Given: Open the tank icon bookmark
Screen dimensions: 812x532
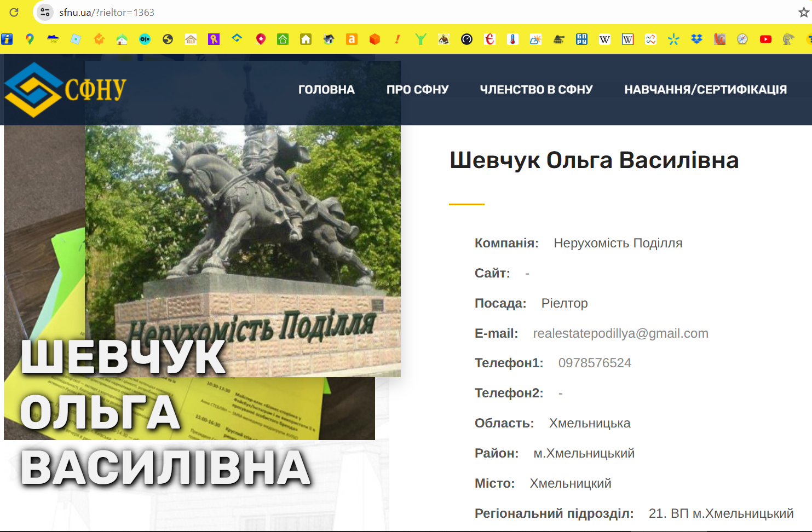Looking at the screenshot, I should click(x=559, y=39).
